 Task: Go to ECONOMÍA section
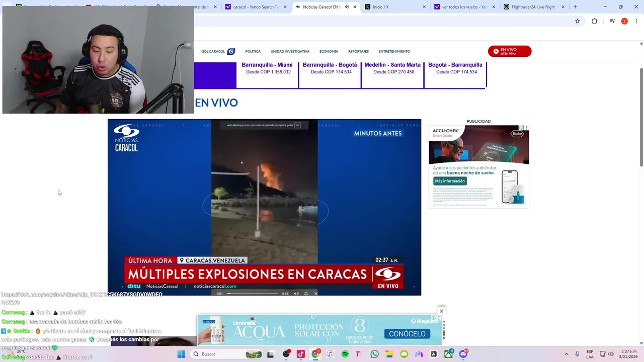point(329,51)
